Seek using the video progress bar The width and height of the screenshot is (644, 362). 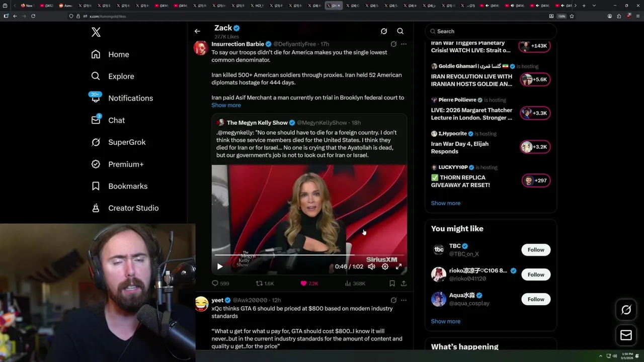[x=309, y=255]
